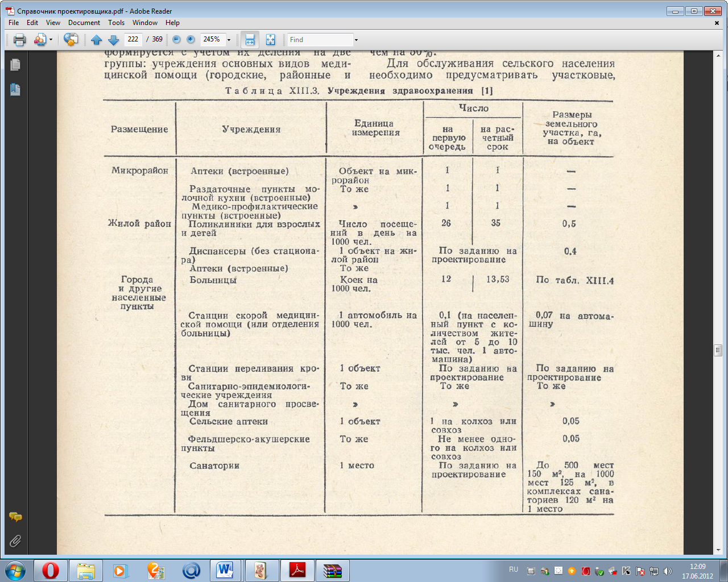
Task: Open the zoom percentage dropdown arrow
Action: (229, 40)
